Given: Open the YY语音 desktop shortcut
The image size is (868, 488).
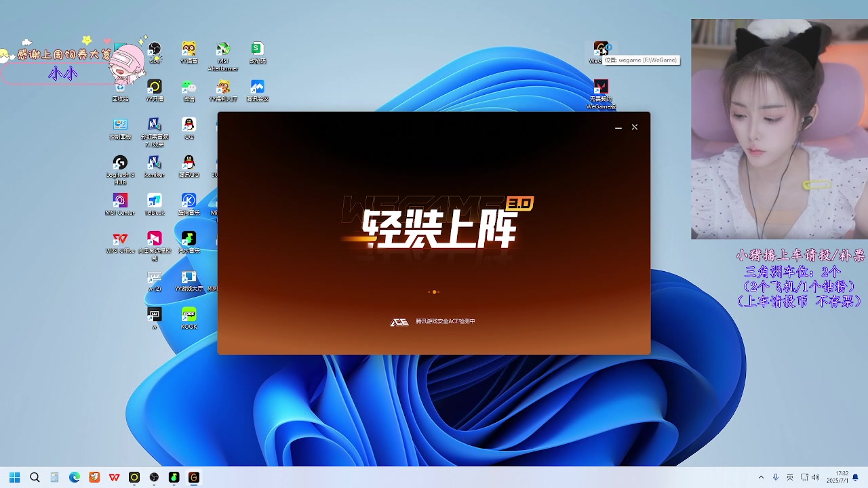Looking at the screenshot, I should (x=189, y=52).
